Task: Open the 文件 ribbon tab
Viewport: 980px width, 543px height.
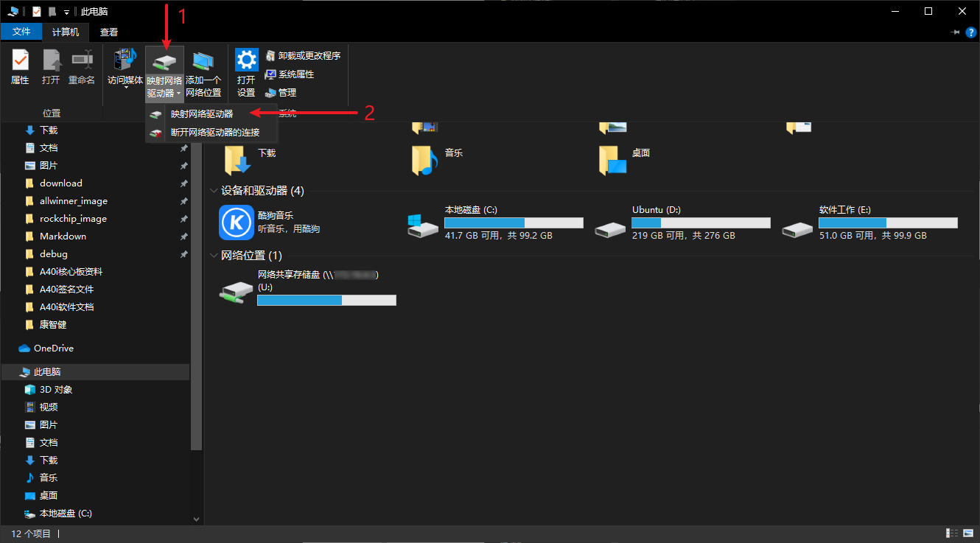Action: pyautogui.click(x=21, y=32)
